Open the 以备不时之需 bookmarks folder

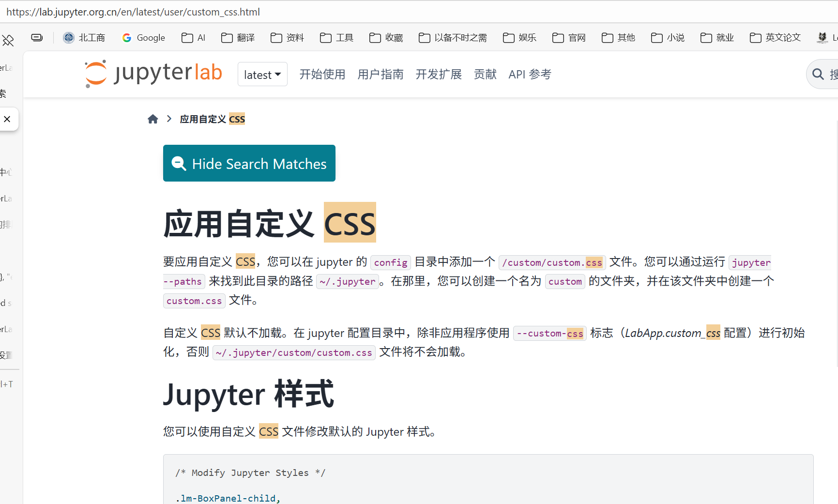[453, 38]
